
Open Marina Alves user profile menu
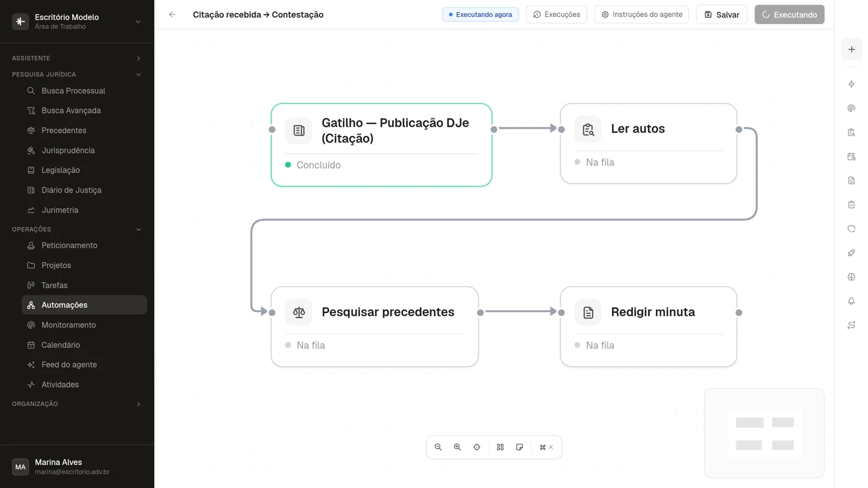77,467
